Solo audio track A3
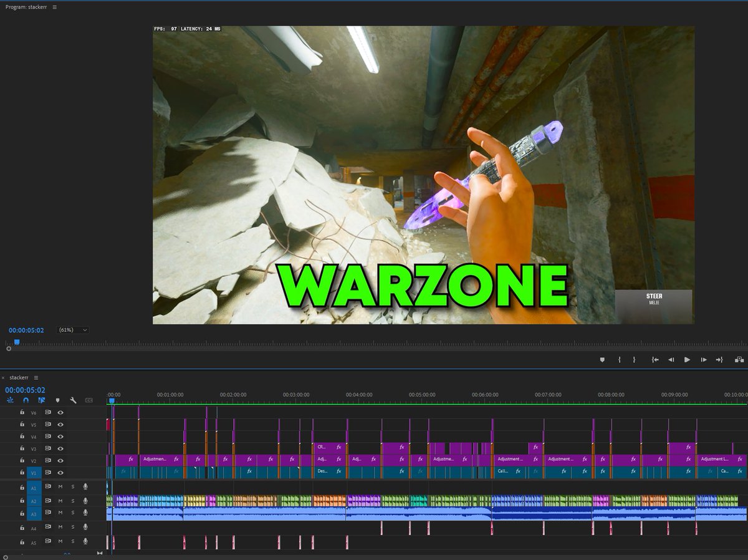 tap(72, 513)
